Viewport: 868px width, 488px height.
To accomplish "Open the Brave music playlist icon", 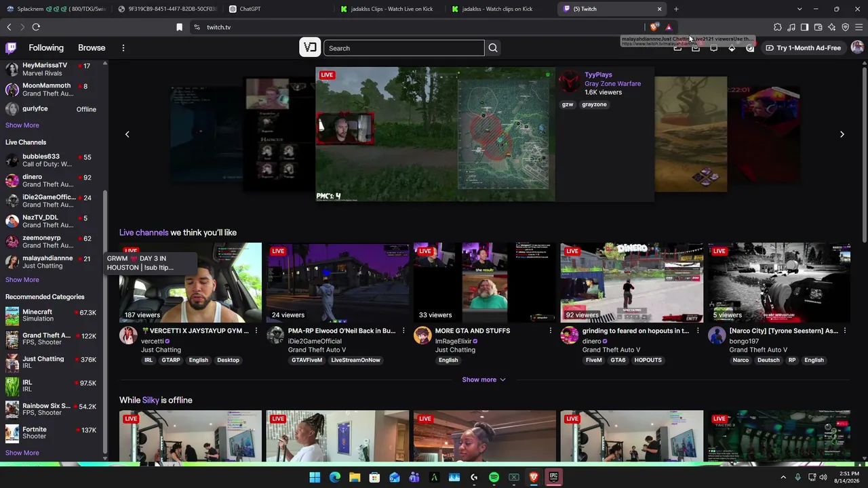I will click(x=791, y=27).
